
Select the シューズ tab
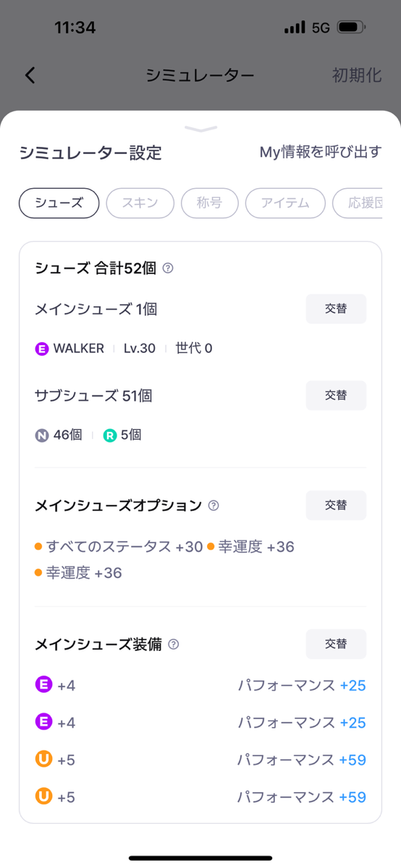tap(59, 203)
